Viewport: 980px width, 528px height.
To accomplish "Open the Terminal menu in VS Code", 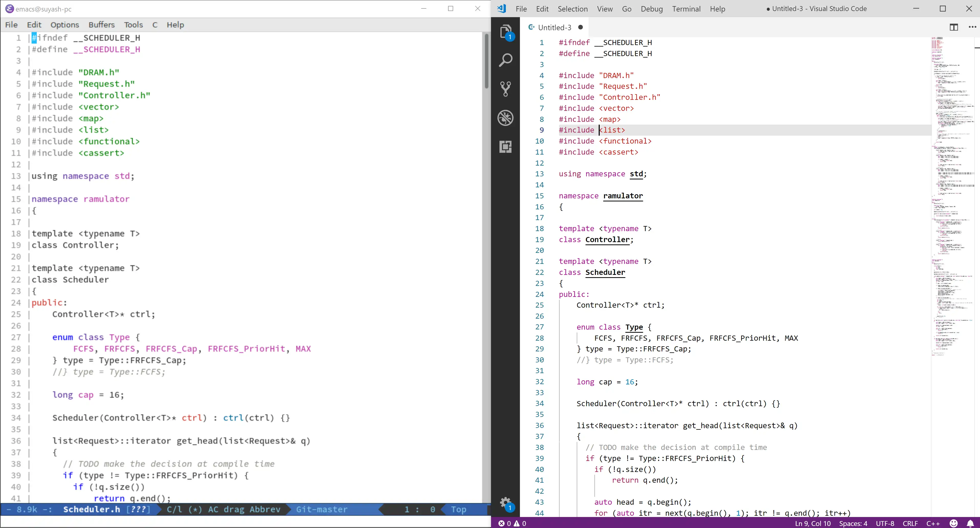I will click(686, 9).
